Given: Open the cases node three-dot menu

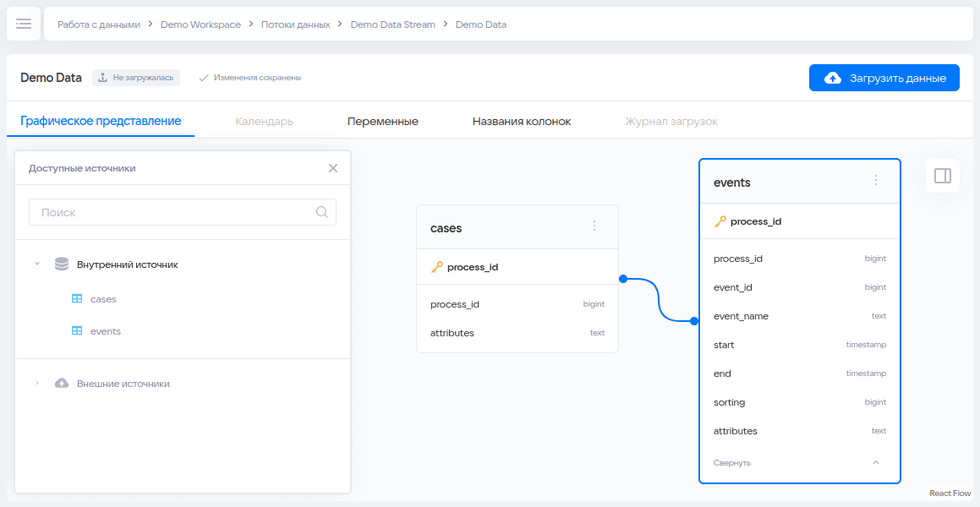Looking at the screenshot, I should (594, 226).
